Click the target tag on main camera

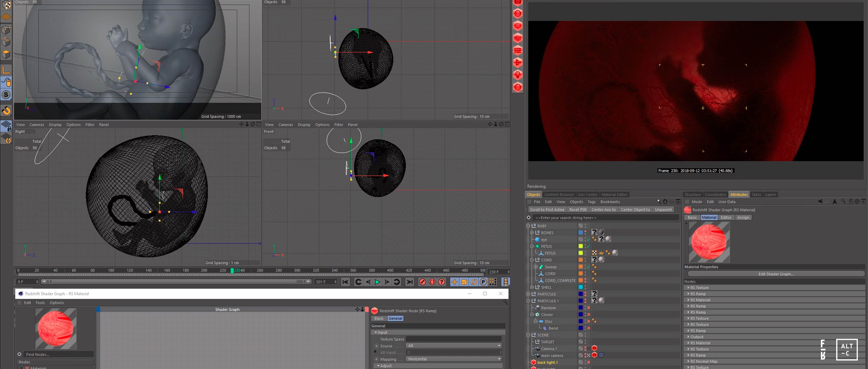click(x=601, y=355)
